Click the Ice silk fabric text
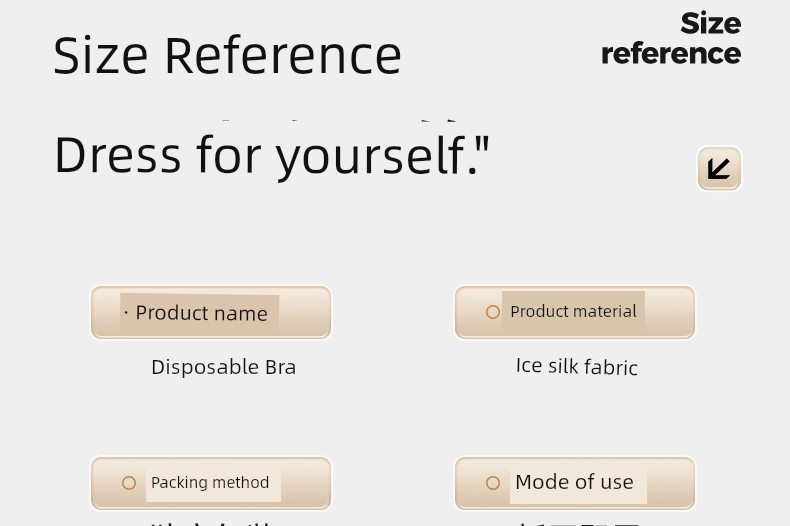 [x=577, y=366]
